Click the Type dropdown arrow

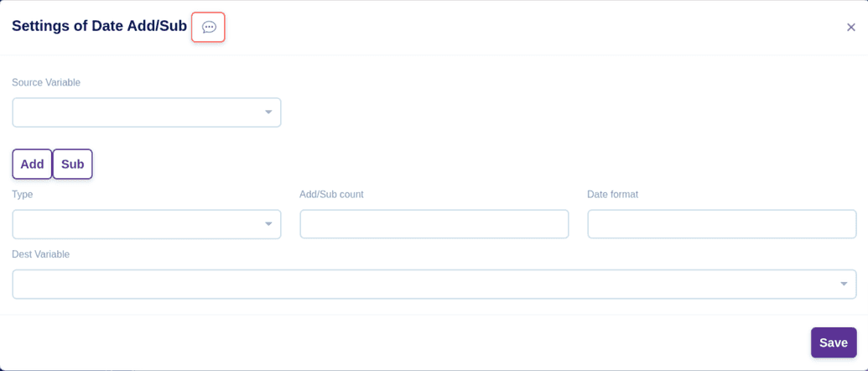pos(268,224)
